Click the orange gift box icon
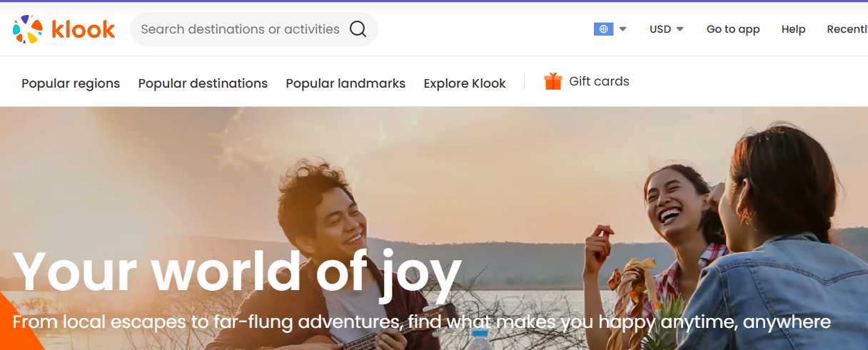This screenshot has width=868, height=350. (x=553, y=81)
